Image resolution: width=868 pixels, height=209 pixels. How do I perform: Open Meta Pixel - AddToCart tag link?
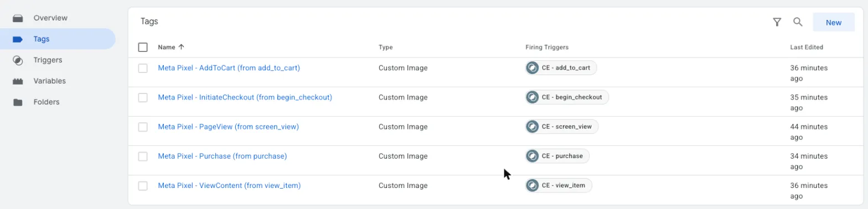tap(229, 68)
